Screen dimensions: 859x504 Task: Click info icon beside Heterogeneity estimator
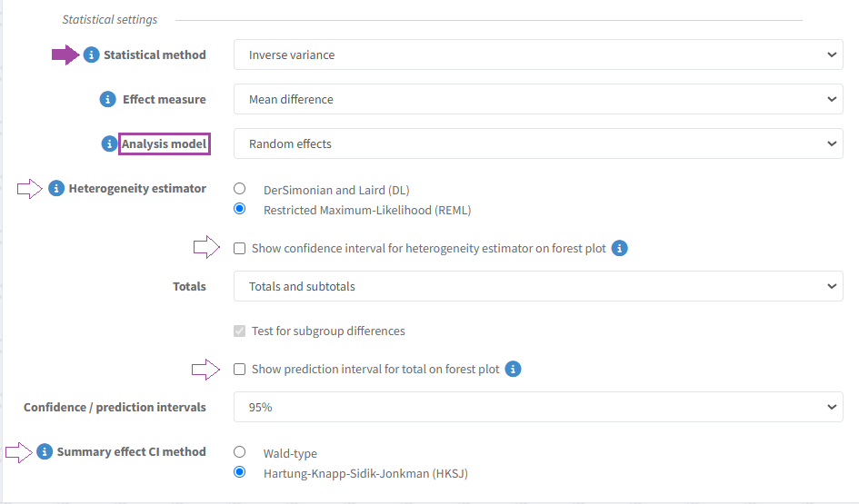pos(56,189)
